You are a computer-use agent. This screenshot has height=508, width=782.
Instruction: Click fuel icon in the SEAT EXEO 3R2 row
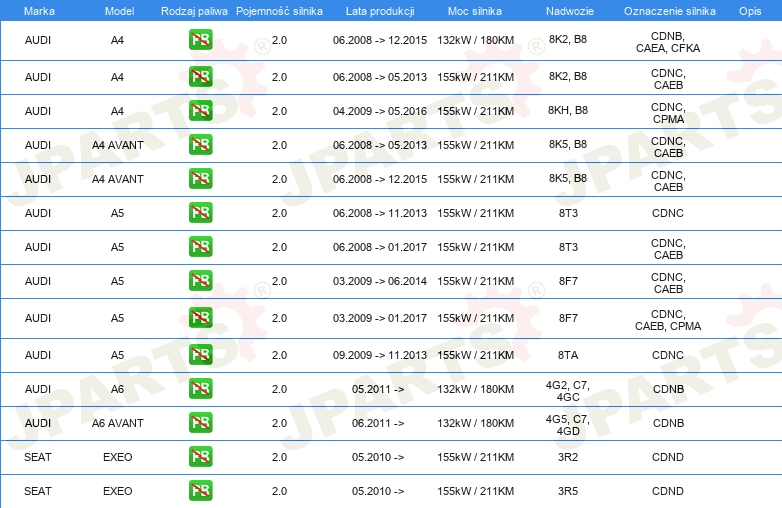point(200,457)
